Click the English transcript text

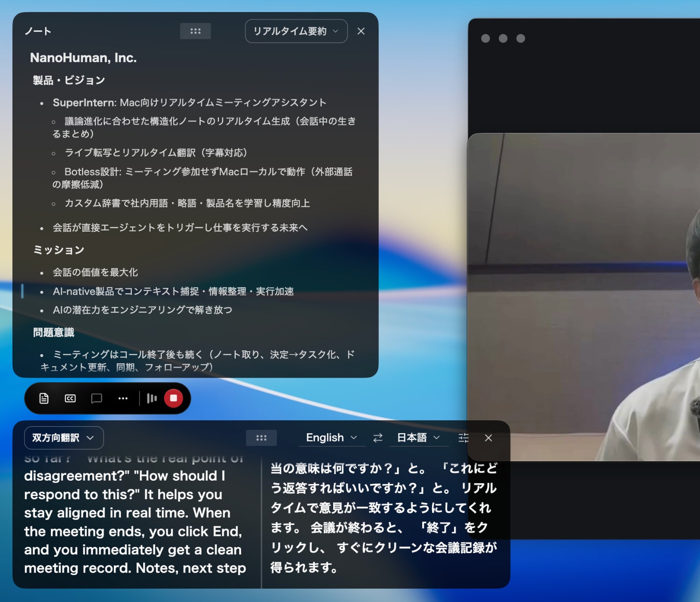135,513
